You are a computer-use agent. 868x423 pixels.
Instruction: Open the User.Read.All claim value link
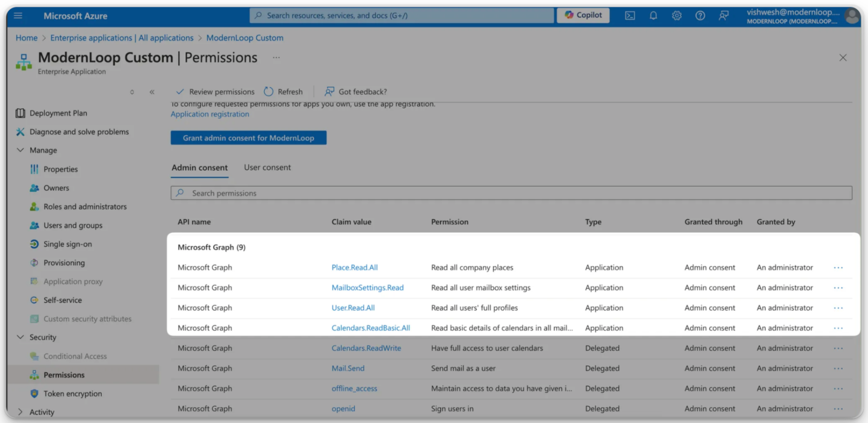point(353,308)
